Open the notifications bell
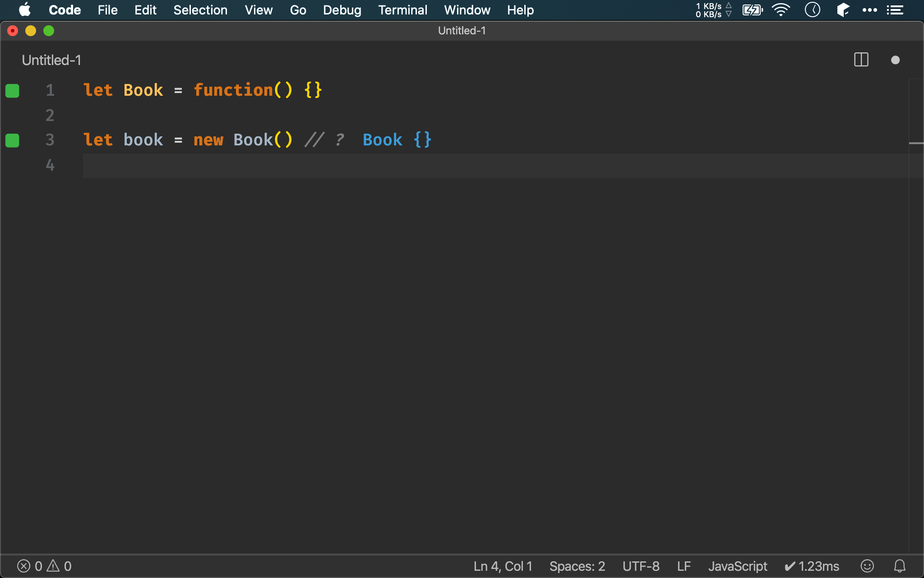This screenshot has width=924, height=578. pyautogui.click(x=900, y=566)
